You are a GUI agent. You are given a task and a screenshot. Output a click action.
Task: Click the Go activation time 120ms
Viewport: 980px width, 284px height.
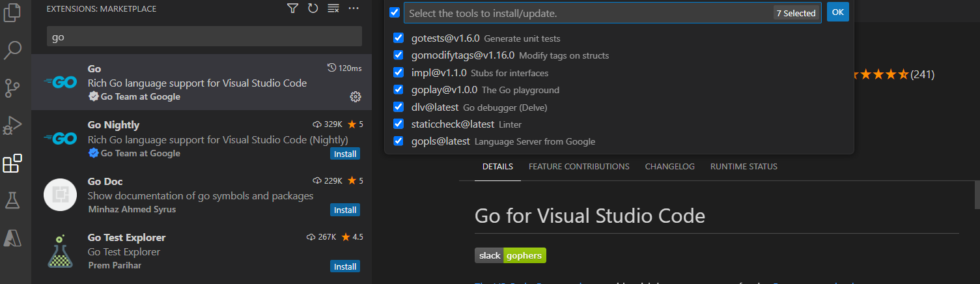(x=344, y=68)
